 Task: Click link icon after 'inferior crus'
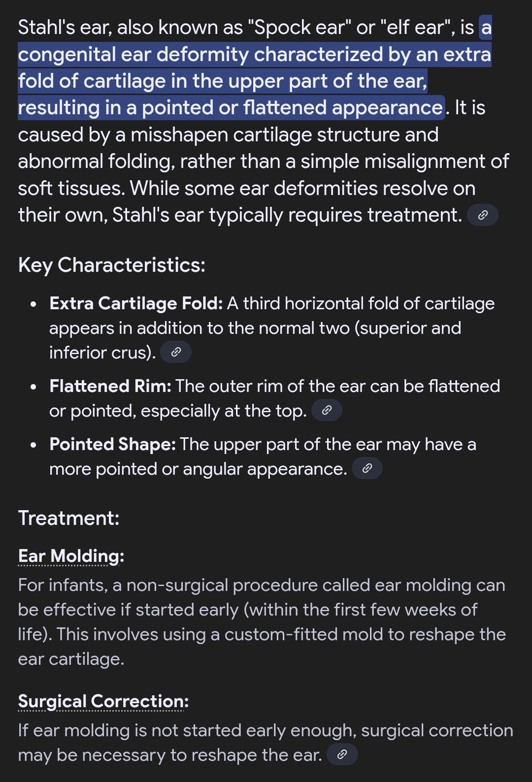point(176,352)
